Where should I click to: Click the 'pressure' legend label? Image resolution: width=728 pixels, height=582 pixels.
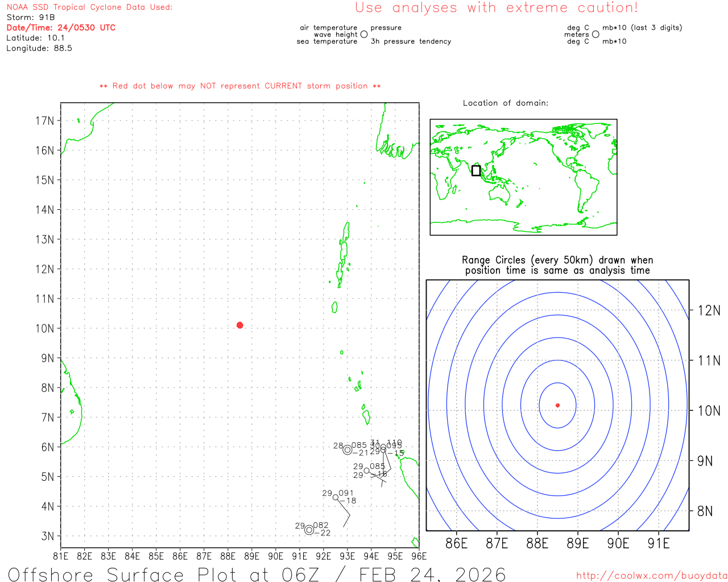pyautogui.click(x=386, y=28)
